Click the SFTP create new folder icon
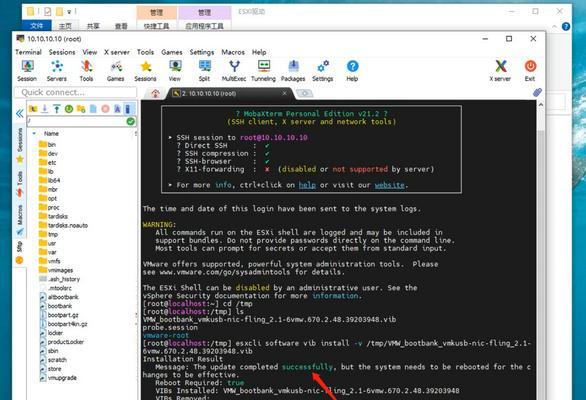Image resolution: width=586 pixels, height=400 pixels. [x=81, y=109]
